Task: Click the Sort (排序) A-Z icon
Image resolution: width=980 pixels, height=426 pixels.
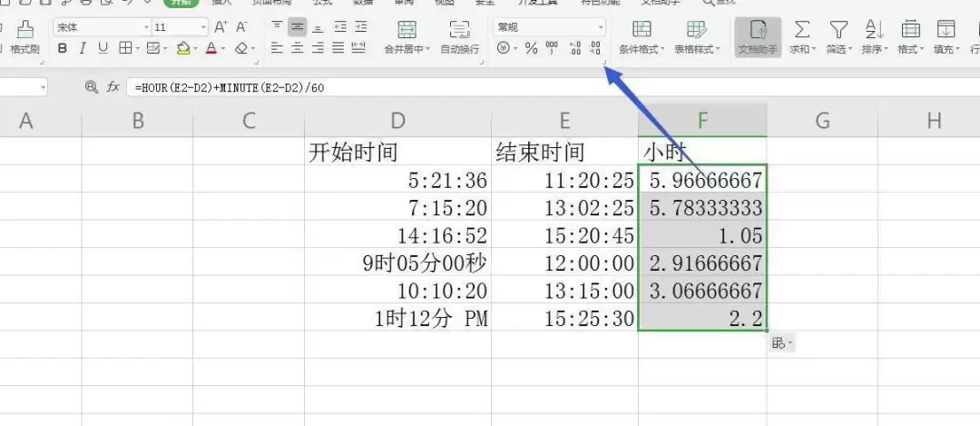Action: click(x=875, y=29)
